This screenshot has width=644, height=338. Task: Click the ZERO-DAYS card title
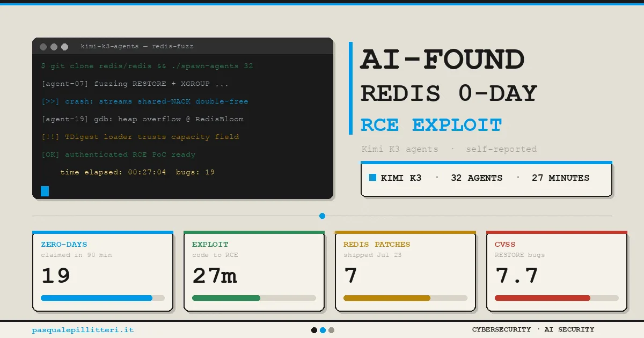[64, 245]
